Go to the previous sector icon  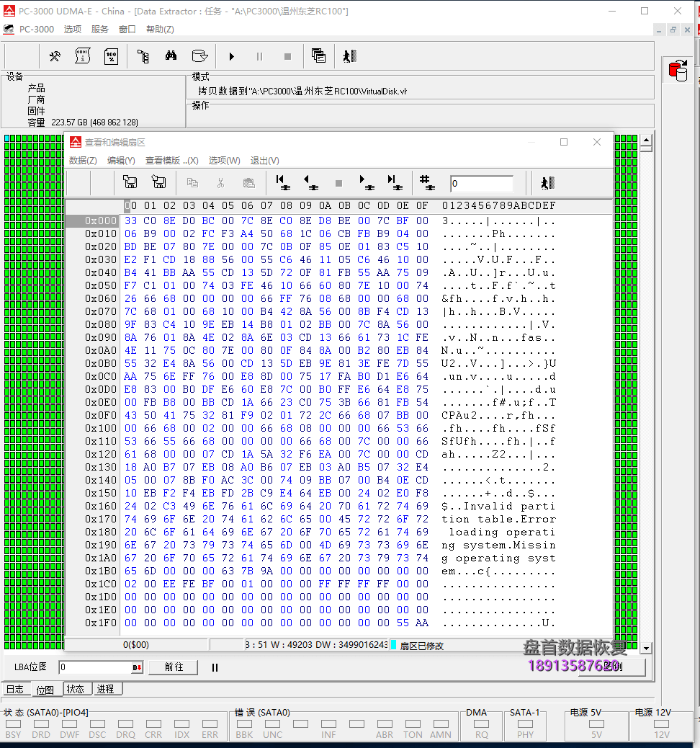pos(311,182)
